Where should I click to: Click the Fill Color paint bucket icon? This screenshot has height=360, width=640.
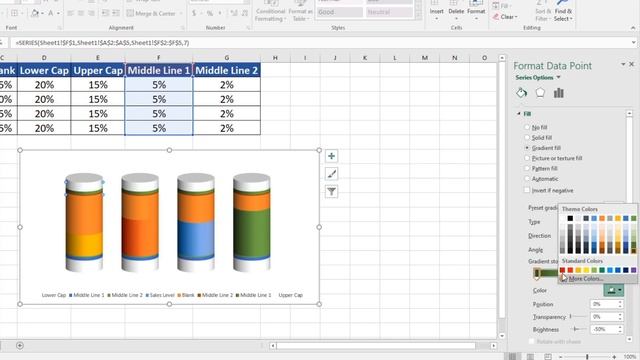[35, 13]
